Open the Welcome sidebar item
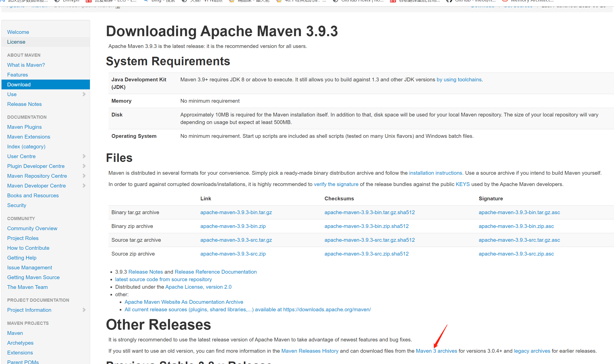 click(18, 32)
